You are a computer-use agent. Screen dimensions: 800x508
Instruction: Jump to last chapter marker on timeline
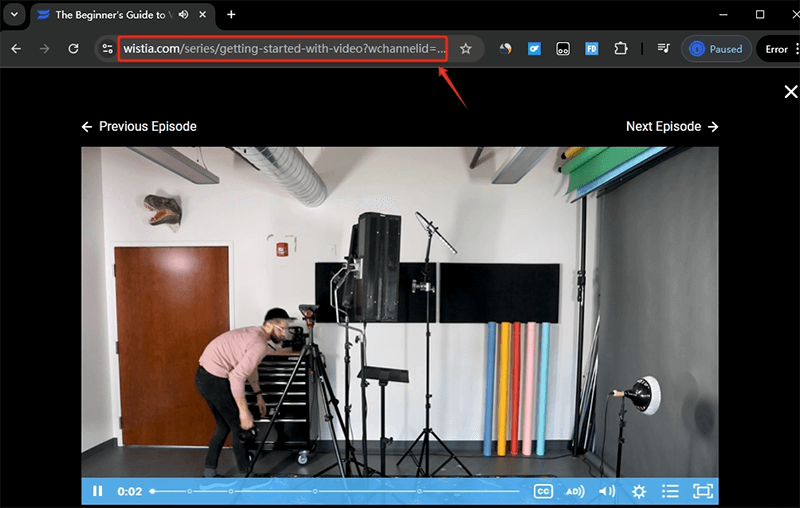point(419,491)
